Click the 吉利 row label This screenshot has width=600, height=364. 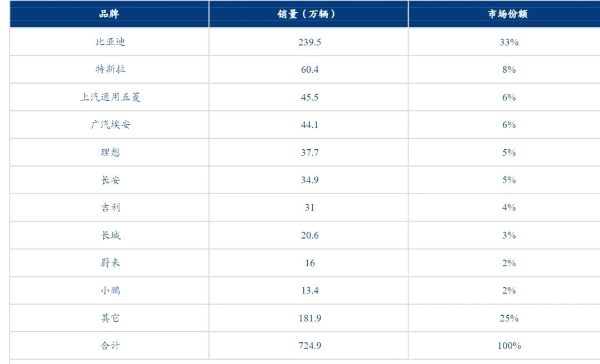(110, 208)
